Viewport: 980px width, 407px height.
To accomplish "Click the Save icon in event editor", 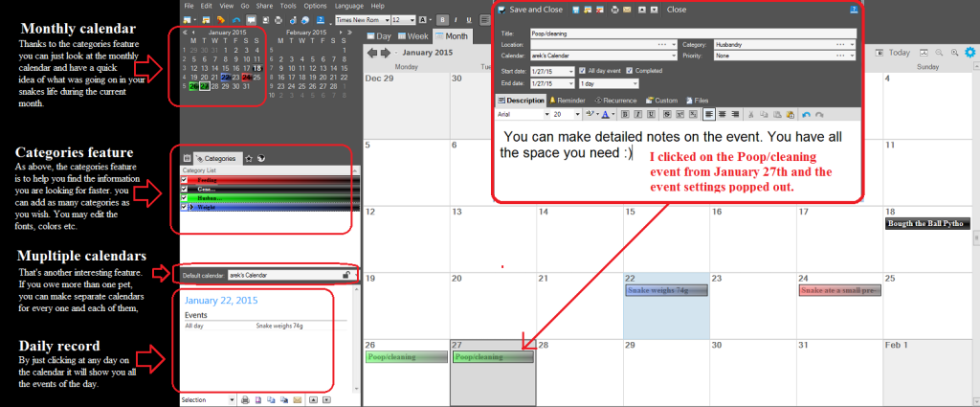I will [x=575, y=10].
